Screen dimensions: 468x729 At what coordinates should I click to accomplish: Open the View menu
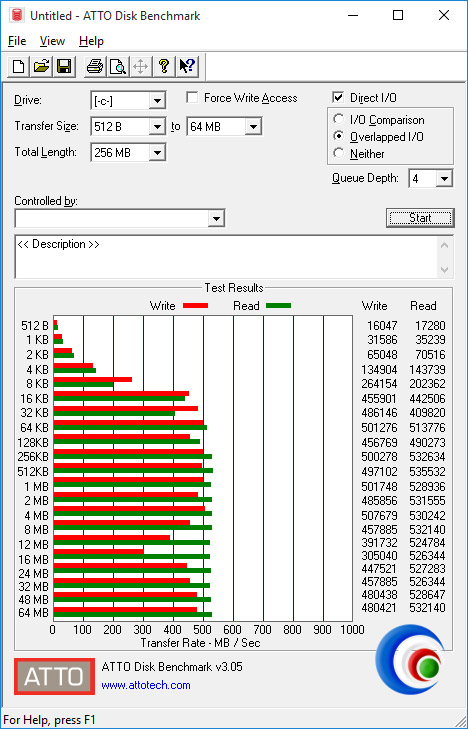[x=52, y=41]
